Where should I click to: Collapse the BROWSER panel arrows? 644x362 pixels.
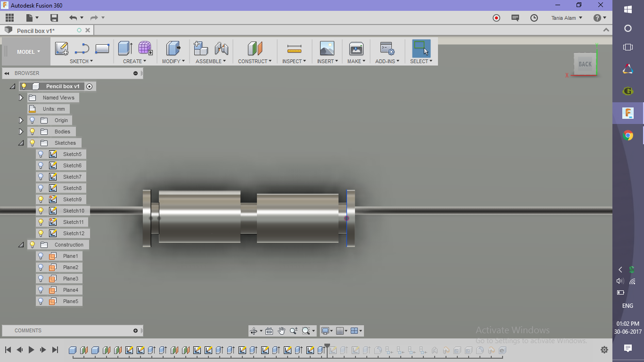pos(7,73)
